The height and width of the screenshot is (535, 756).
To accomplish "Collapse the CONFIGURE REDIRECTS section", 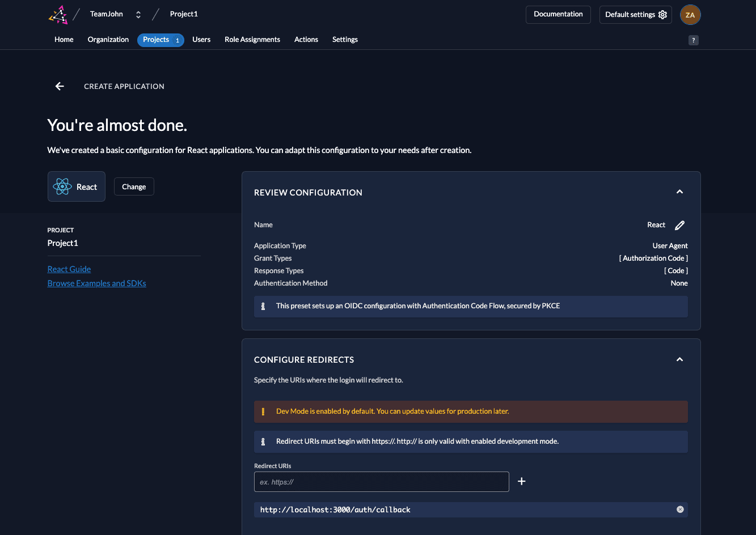I will [x=679, y=359].
